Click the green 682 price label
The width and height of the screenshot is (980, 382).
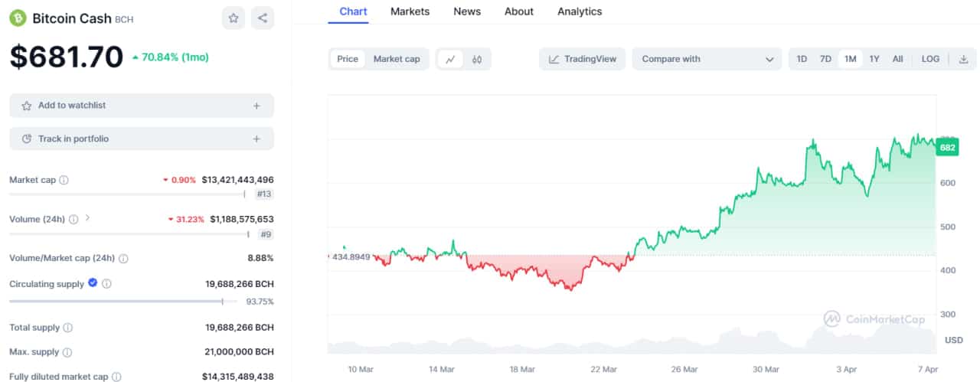tap(948, 148)
